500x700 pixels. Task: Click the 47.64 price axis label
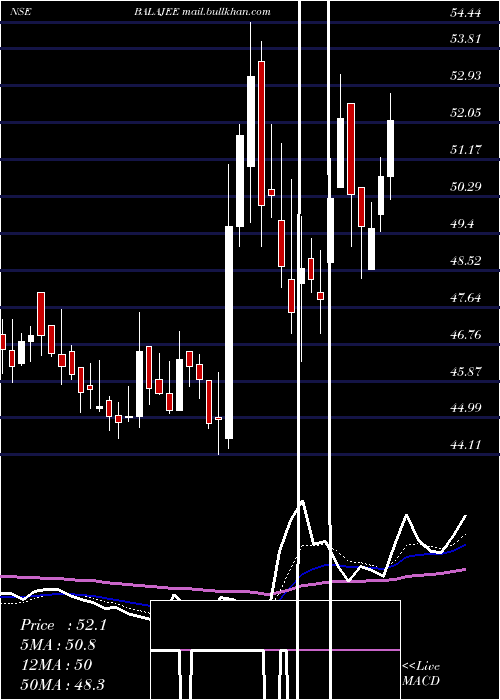[466, 297]
